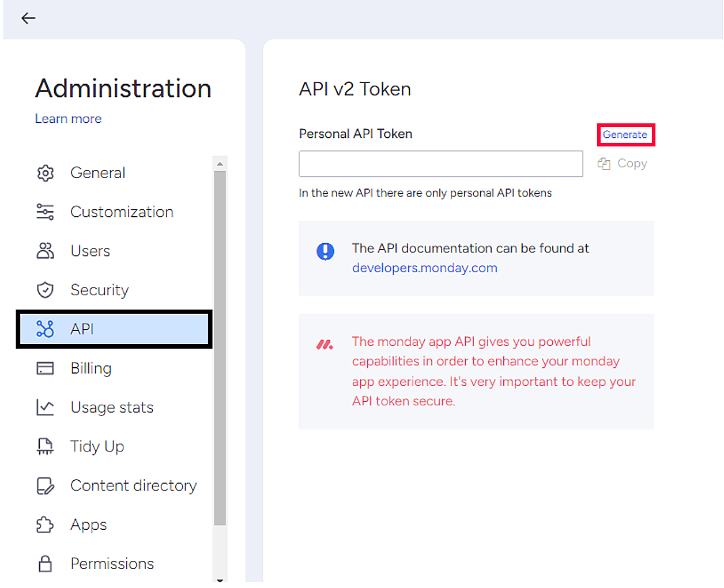The height and width of the screenshot is (588, 724).
Task: Follow the Learn more link
Action: tap(68, 119)
